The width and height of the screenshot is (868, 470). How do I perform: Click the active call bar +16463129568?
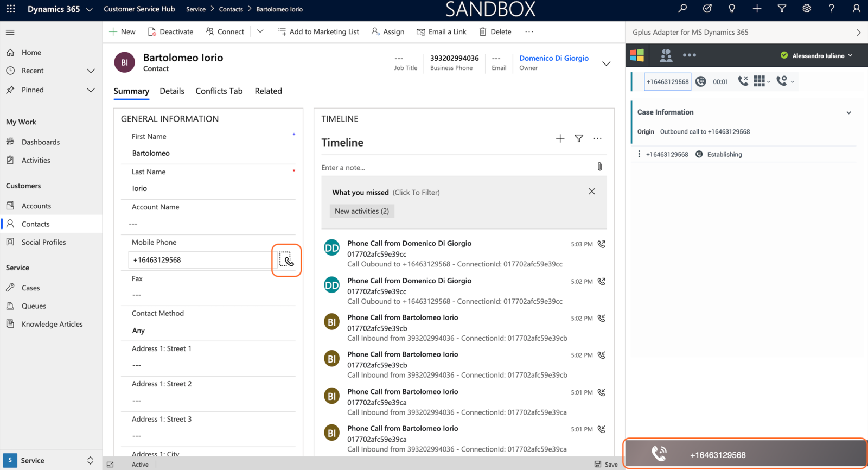pos(745,454)
